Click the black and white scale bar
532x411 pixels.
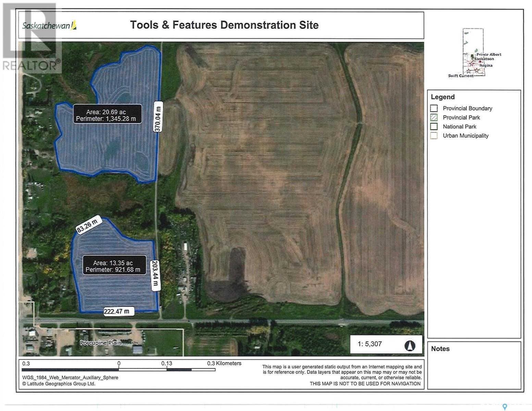click(119, 370)
